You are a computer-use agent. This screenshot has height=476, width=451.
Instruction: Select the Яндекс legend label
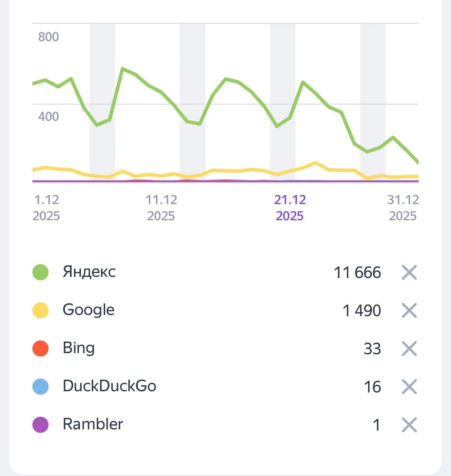coord(89,272)
